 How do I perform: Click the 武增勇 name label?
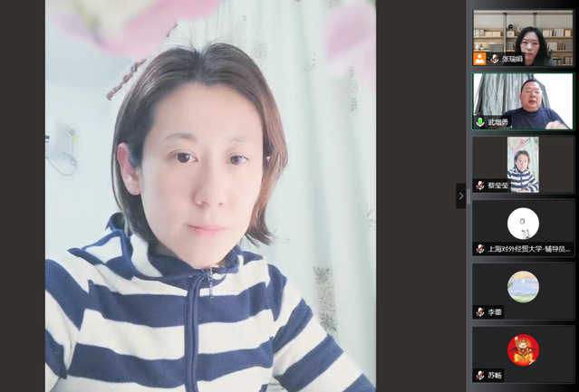pyautogui.click(x=499, y=122)
